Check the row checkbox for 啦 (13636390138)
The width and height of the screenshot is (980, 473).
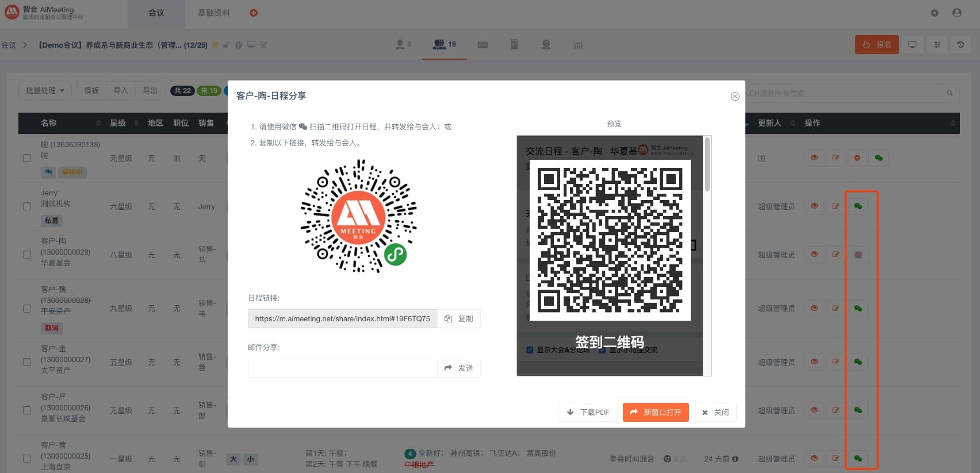(27, 158)
